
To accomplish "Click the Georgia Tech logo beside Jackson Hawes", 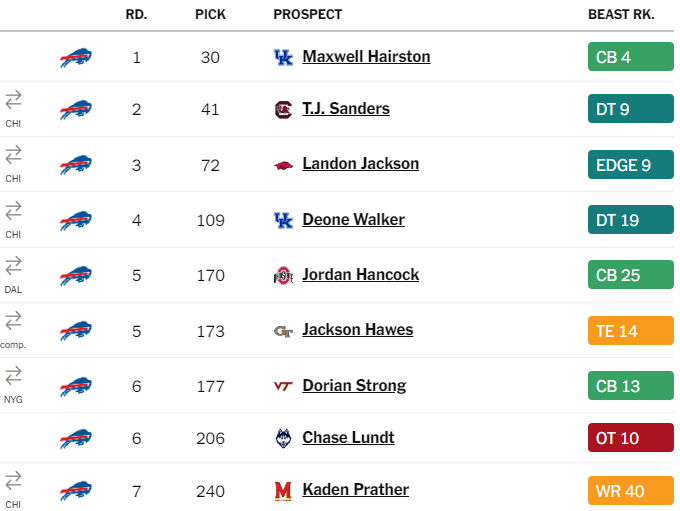I will tap(284, 331).
